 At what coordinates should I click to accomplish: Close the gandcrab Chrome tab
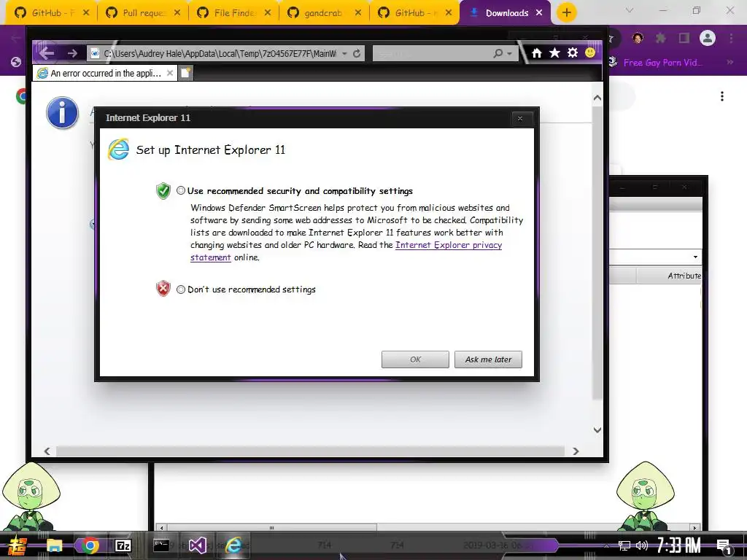click(357, 13)
